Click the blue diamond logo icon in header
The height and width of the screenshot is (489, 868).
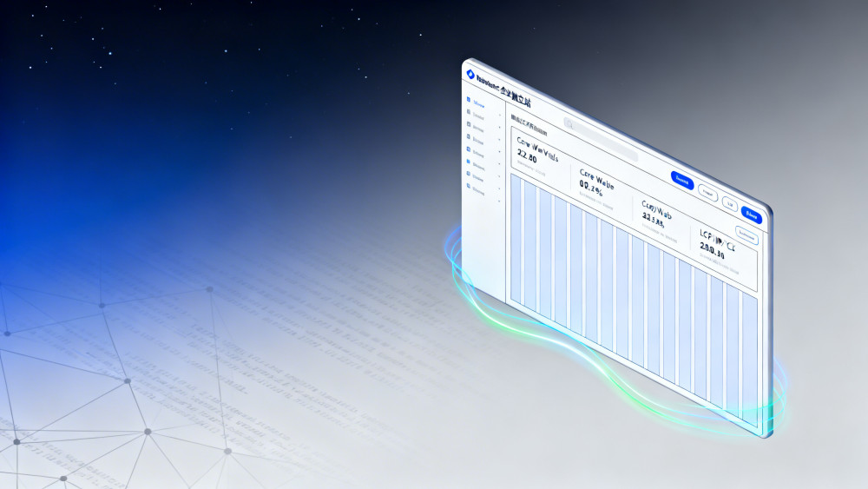470,74
